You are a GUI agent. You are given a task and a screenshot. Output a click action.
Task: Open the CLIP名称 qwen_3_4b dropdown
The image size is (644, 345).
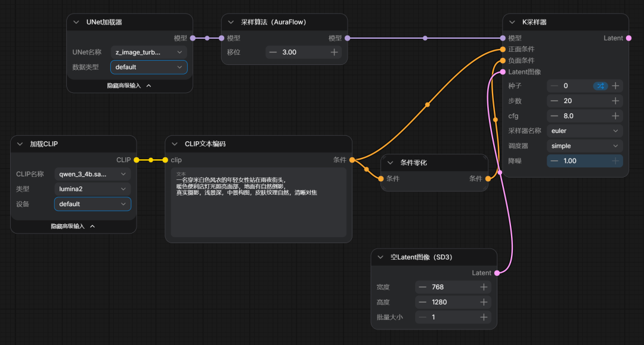92,174
